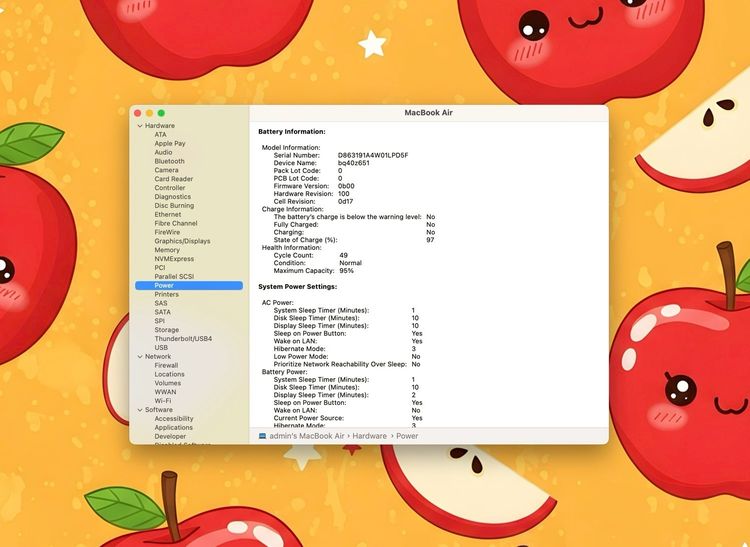Click device name bq40z651
The width and height of the screenshot is (750, 547).
[353, 163]
